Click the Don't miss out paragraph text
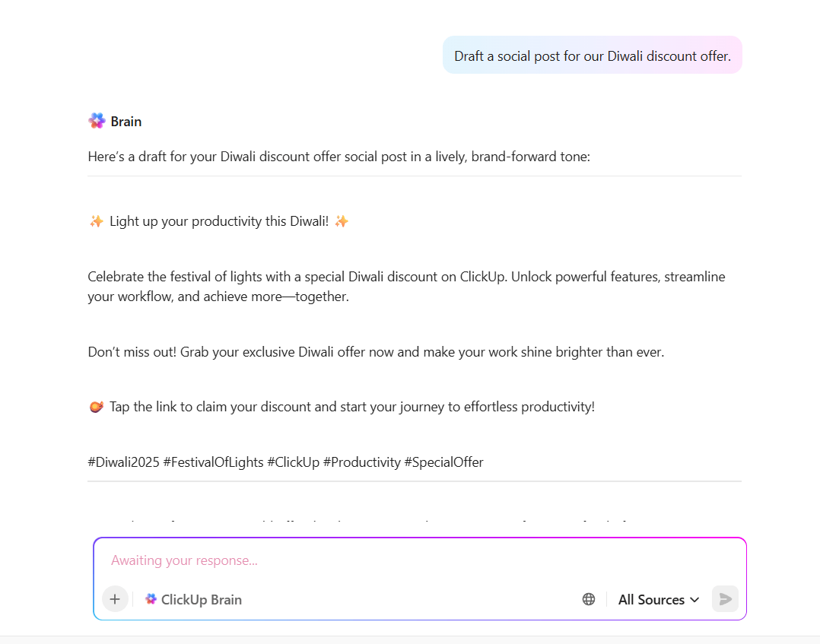 point(376,351)
